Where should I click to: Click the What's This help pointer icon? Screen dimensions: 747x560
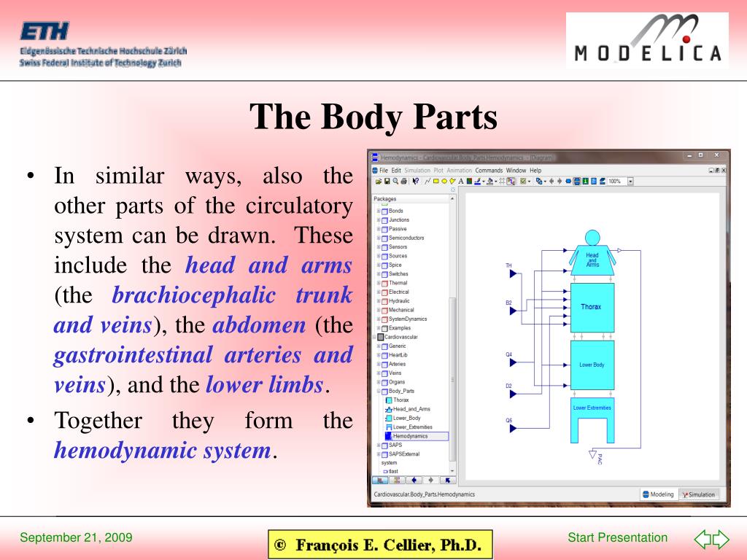pos(415,181)
